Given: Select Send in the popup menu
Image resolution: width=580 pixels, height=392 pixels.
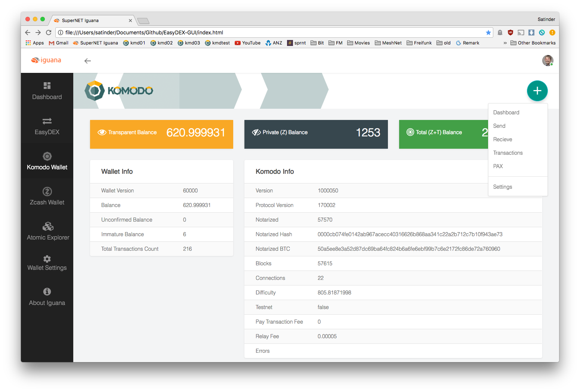Looking at the screenshot, I should click(x=518, y=126).
